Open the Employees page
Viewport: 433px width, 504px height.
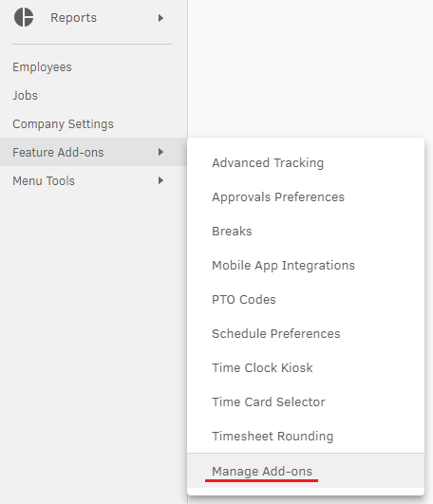point(42,67)
